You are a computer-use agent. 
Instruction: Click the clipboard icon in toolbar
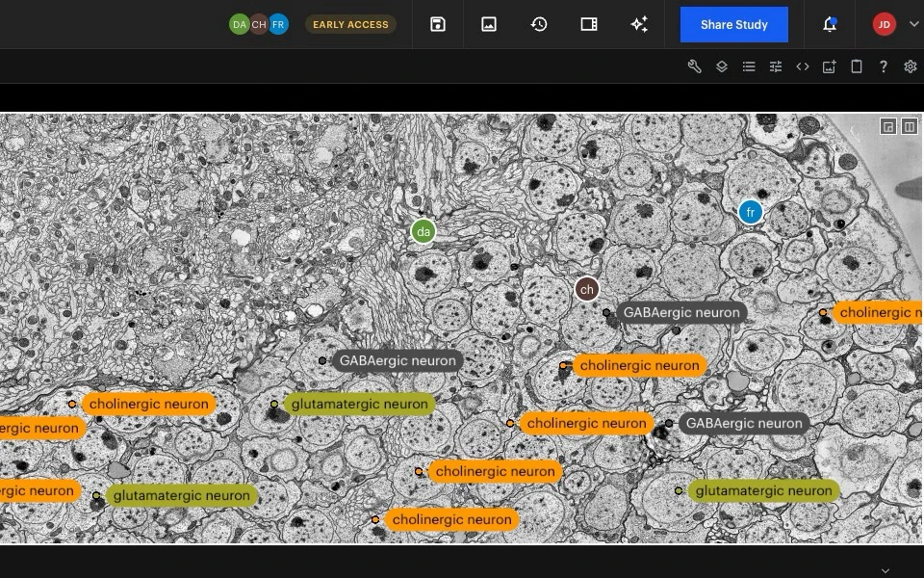pyautogui.click(x=857, y=66)
